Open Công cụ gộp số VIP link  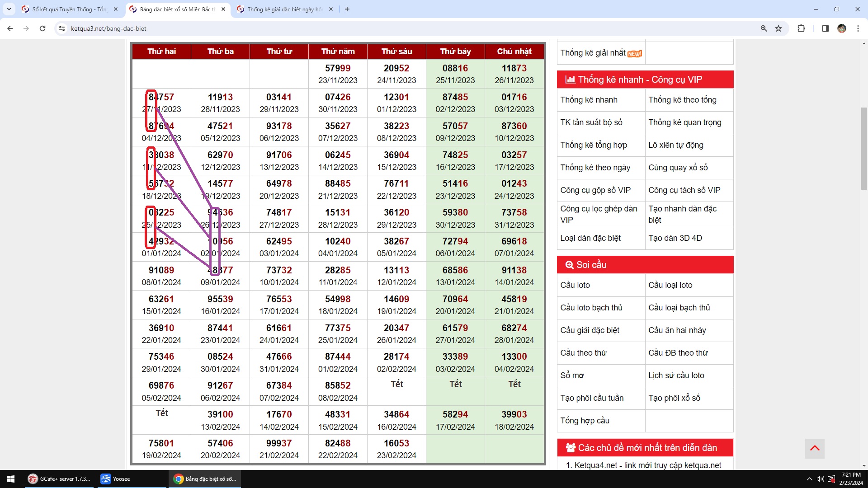click(x=595, y=190)
